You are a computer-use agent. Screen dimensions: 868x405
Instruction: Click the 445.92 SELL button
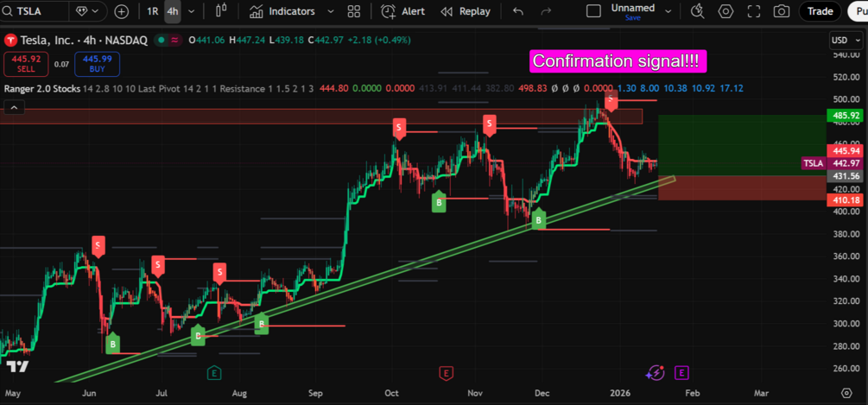pyautogui.click(x=25, y=64)
